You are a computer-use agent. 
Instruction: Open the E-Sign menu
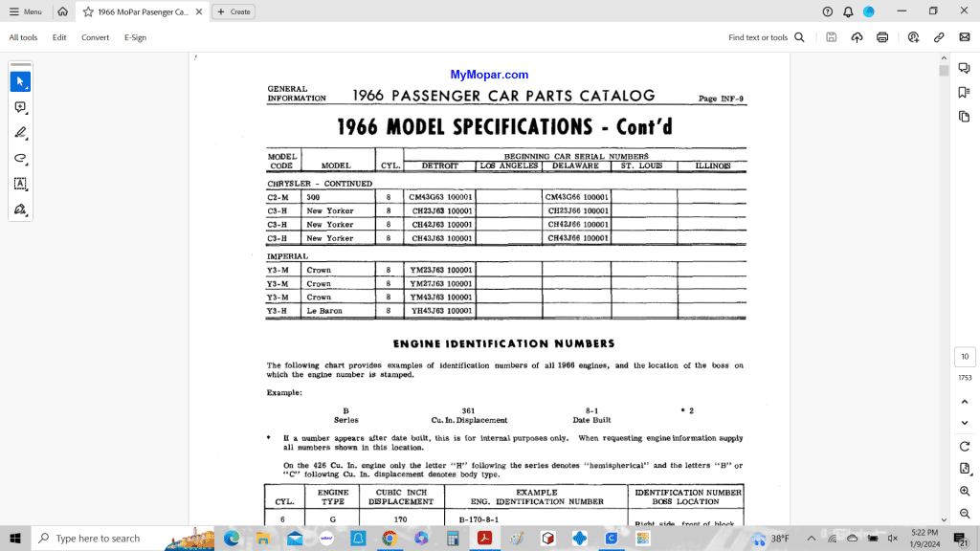pos(135,37)
